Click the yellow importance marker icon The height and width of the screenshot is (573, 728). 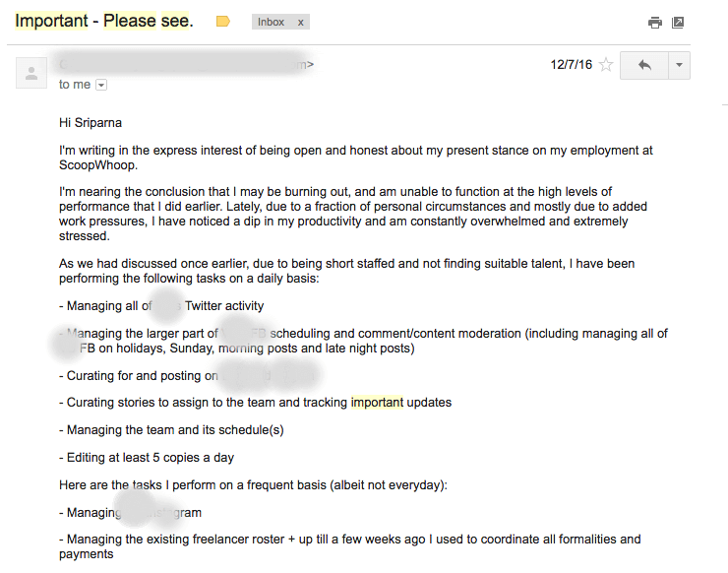pos(223,22)
